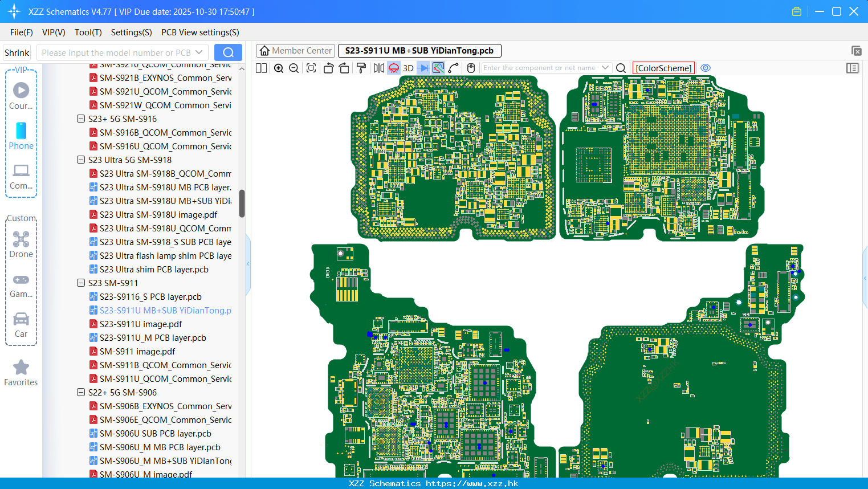The width and height of the screenshot is (868, 489).
Task: Open the model number dropdown arrow
Action: point(199,52)
